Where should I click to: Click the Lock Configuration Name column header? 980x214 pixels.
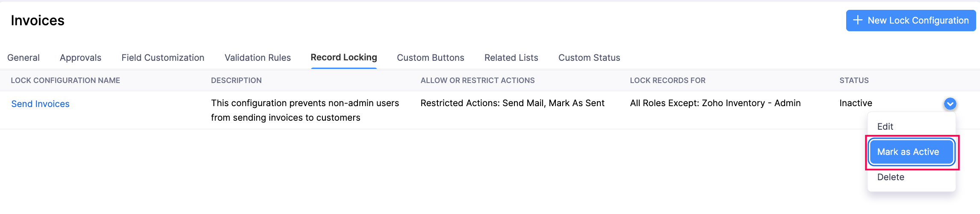point(65,80)
